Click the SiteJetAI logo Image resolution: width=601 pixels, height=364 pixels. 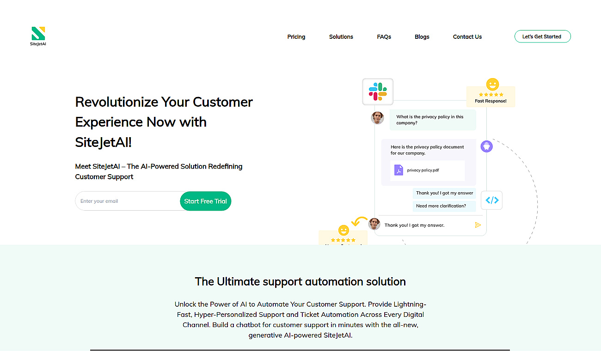38,36
